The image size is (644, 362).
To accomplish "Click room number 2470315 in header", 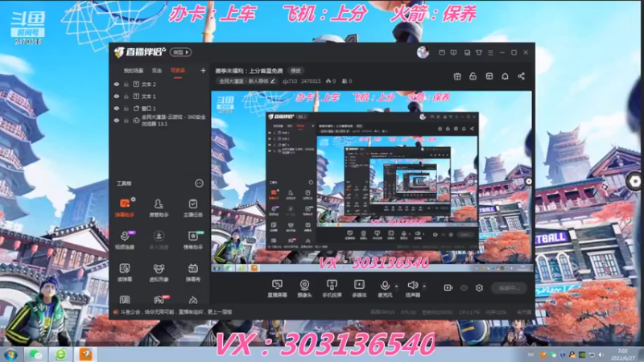I will (311, 81).
